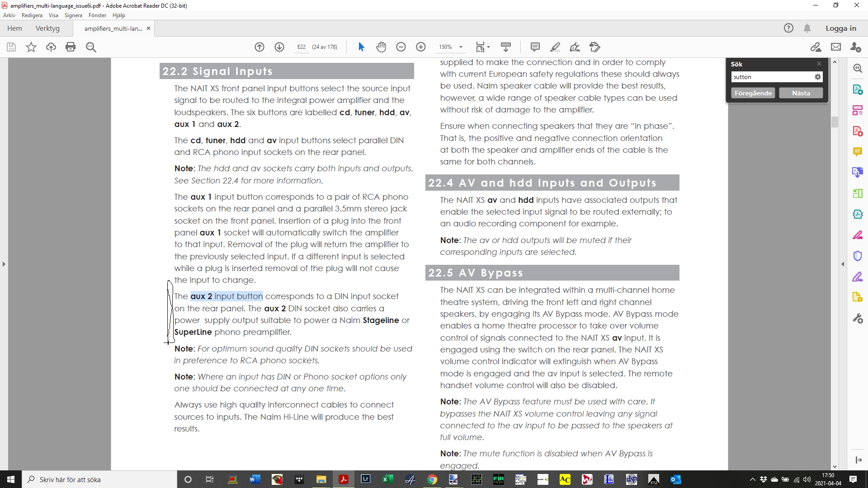Open the Combine files sidebar tool
868x488 pixels.
click(858, 173)
